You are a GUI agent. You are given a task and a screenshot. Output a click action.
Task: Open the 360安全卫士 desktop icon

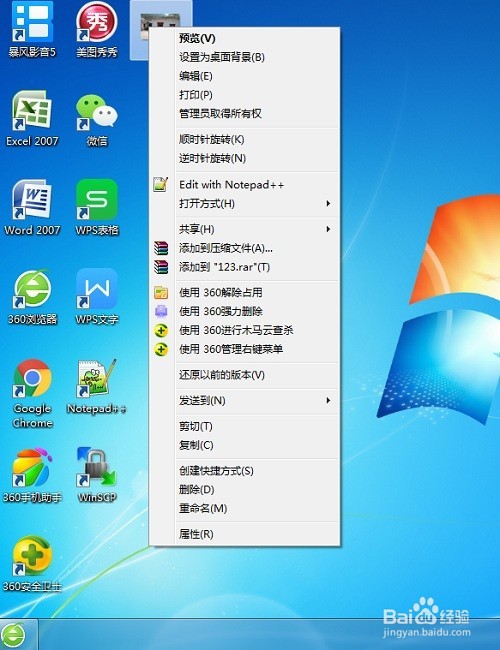32,564
